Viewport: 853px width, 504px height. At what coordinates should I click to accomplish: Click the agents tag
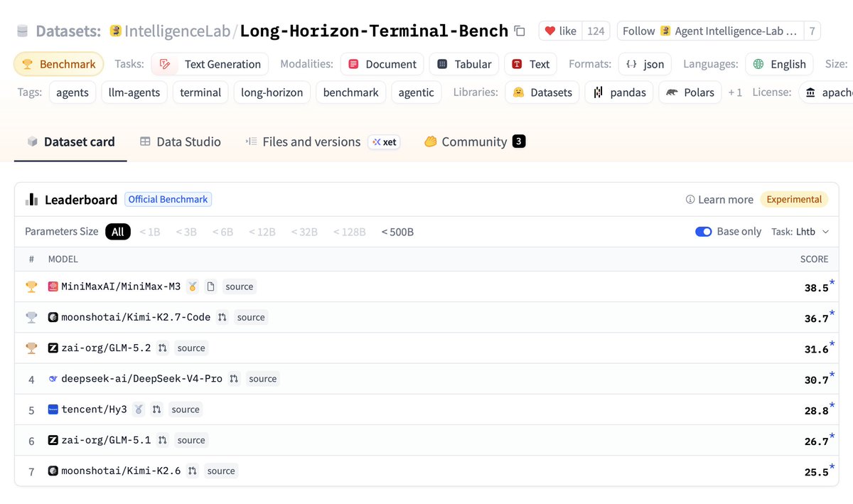[x=73, y=92]
